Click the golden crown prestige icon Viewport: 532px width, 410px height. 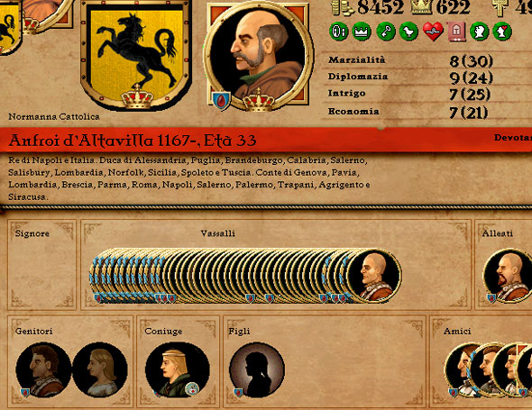[x=422, y=7]
